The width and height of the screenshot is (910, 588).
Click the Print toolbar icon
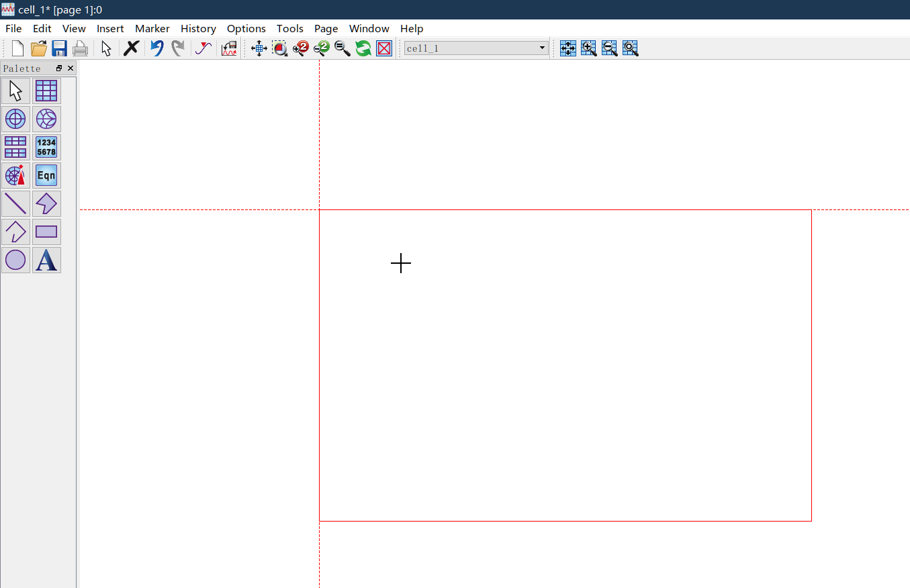tap(81, 48)
